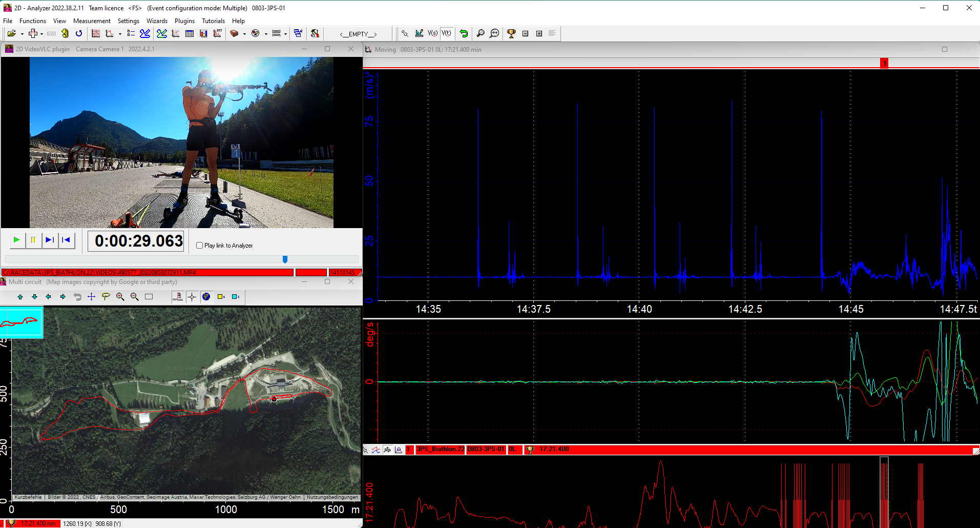Click the zoom in magnifier on map toolbar

click(x=120, y=297)
